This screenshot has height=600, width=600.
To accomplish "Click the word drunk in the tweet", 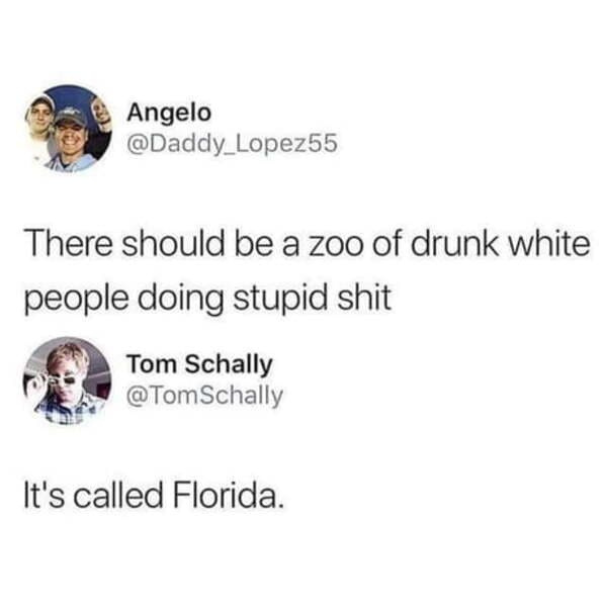I will click(x=455, y=243).
